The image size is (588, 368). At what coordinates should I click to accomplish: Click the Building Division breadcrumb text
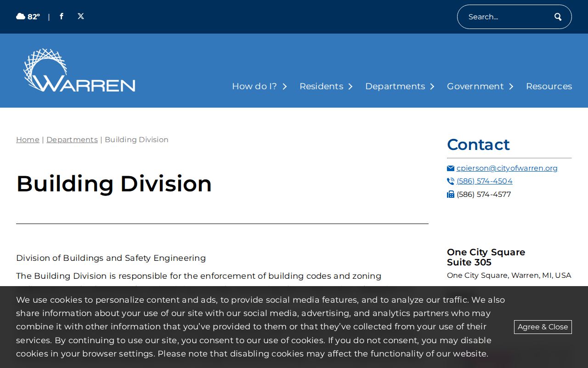[x=136, y=140]
